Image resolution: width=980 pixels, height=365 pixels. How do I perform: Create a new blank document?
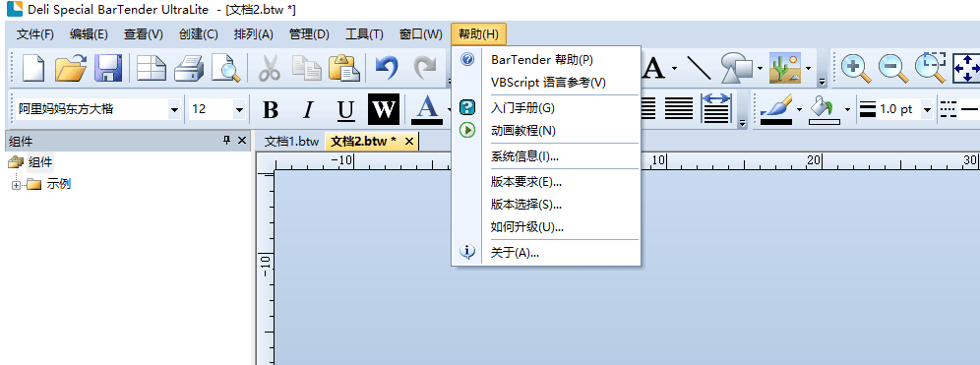click(x=32, y=68)
